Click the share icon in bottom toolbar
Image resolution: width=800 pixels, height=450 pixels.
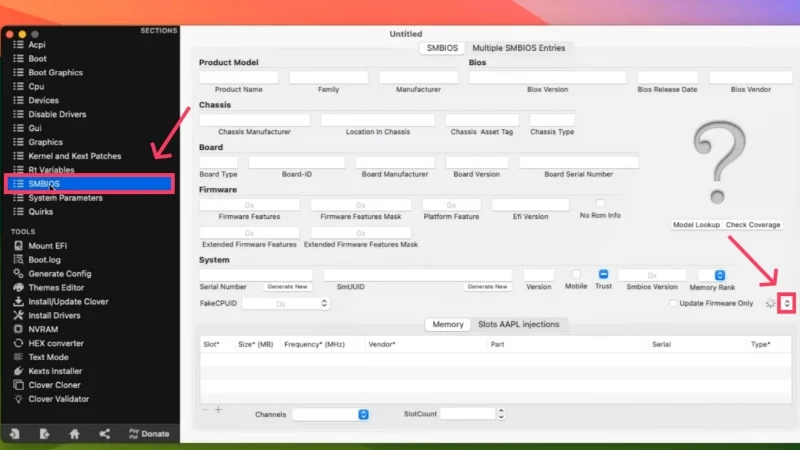pyautogui.click(x=105, y=434)
